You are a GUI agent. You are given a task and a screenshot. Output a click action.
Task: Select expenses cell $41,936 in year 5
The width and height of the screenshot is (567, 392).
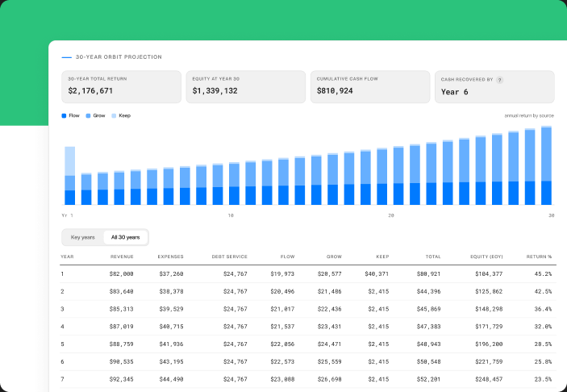tap(172, 344)
